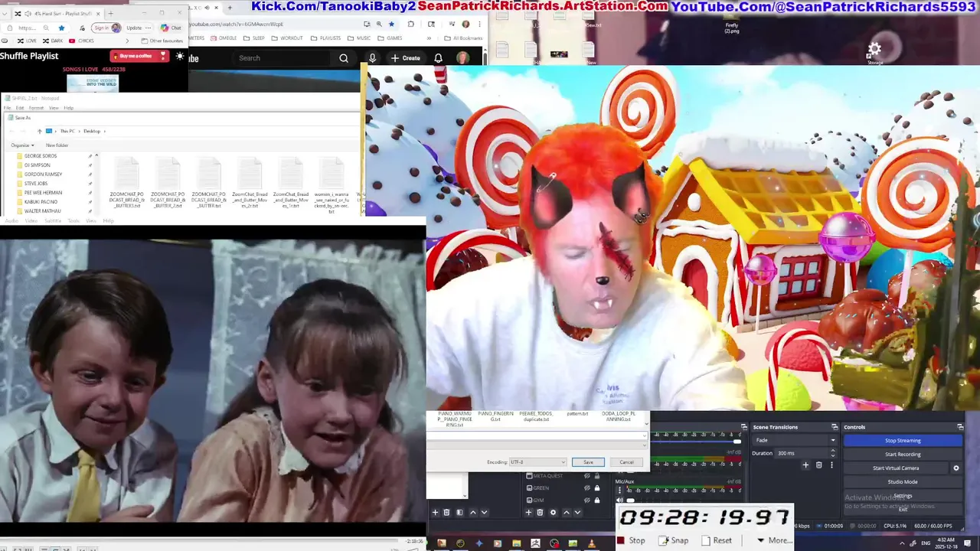This screenshot has width=980, height=551.
Task: Switch to Playlist Shuffle browser tab
Action: 57,14
